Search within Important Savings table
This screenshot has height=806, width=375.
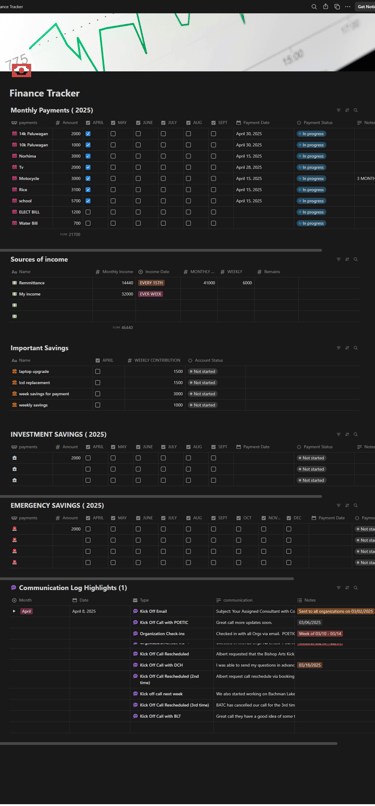tap(355, 348)
